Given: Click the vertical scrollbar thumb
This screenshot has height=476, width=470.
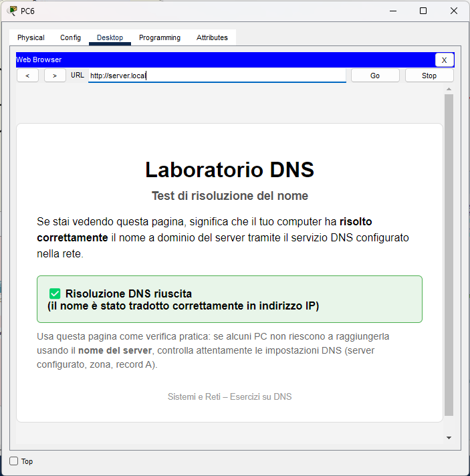Looking at the screenshot, I should tap(449, 255).
